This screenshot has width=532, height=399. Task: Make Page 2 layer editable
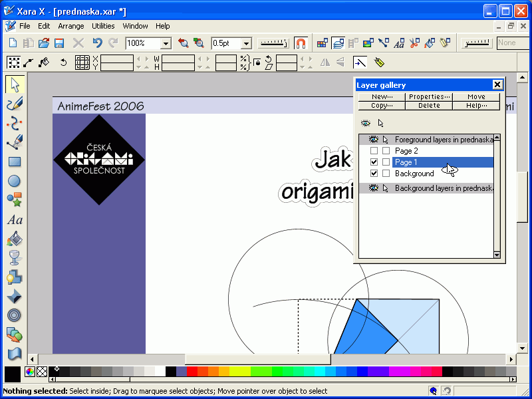386,151
